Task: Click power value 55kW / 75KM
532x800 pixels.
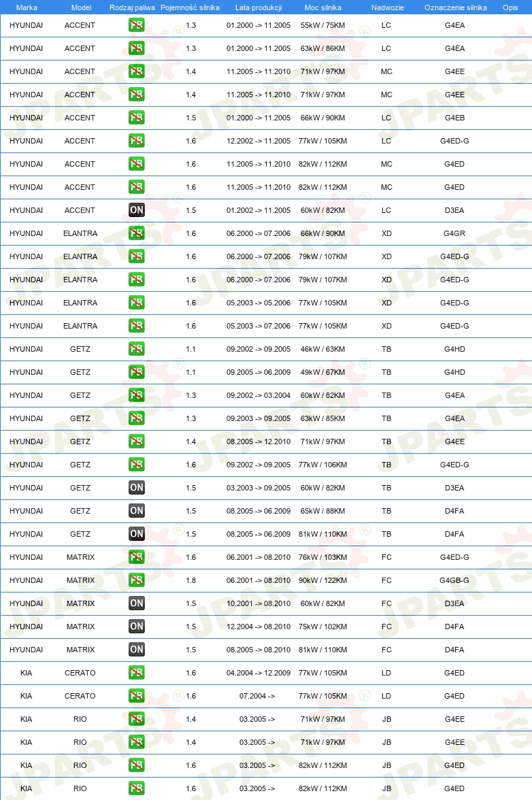Action: point(323,25)
